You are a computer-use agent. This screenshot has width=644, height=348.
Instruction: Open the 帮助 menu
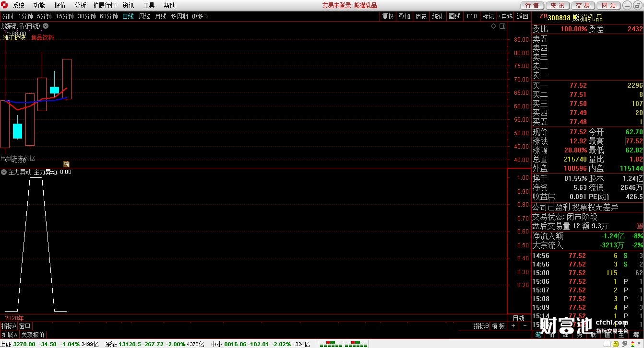pos(169,5)
